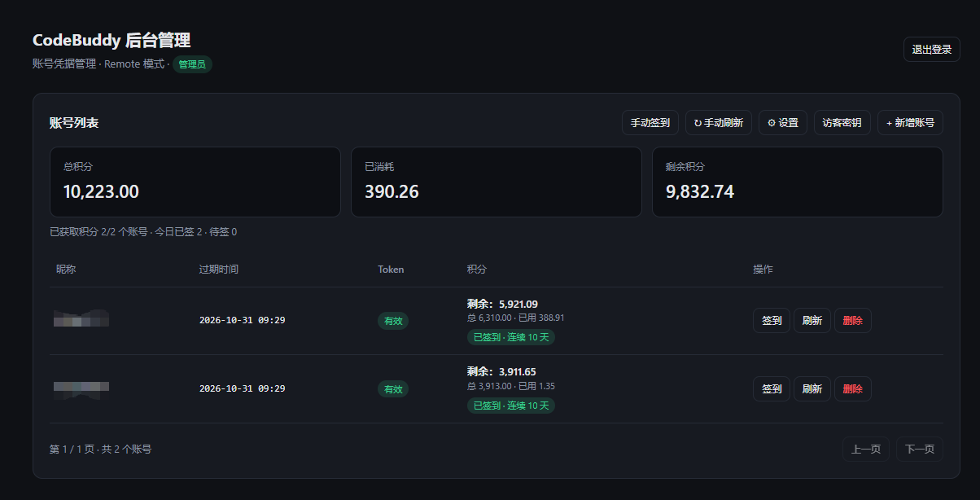Click the 退出登录 logout button

click(931, 49)
